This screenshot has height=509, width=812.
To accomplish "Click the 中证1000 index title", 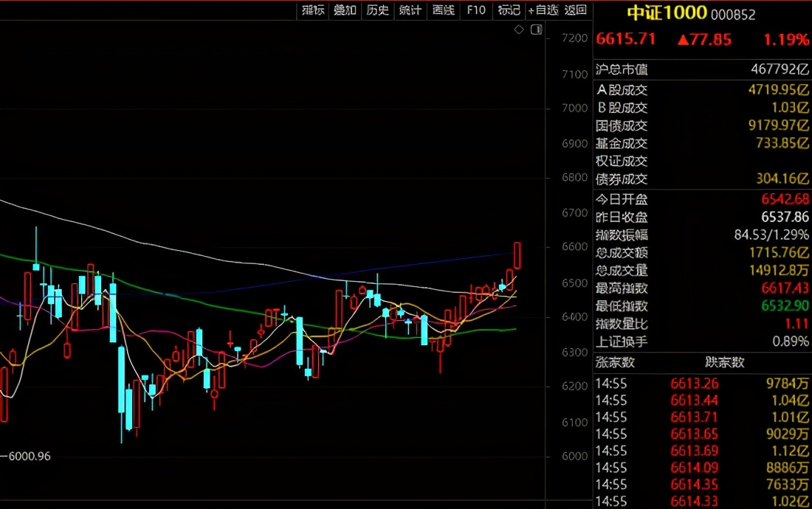I will pos(667,13).
